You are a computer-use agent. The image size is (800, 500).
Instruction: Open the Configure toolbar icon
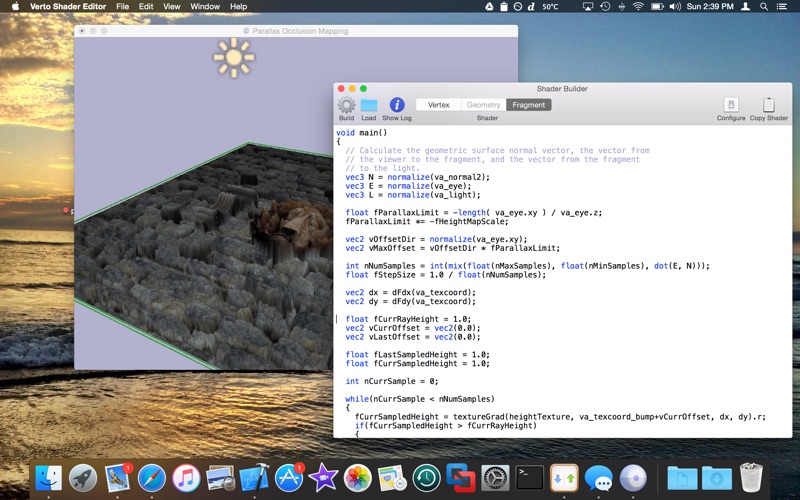[731, 105]
